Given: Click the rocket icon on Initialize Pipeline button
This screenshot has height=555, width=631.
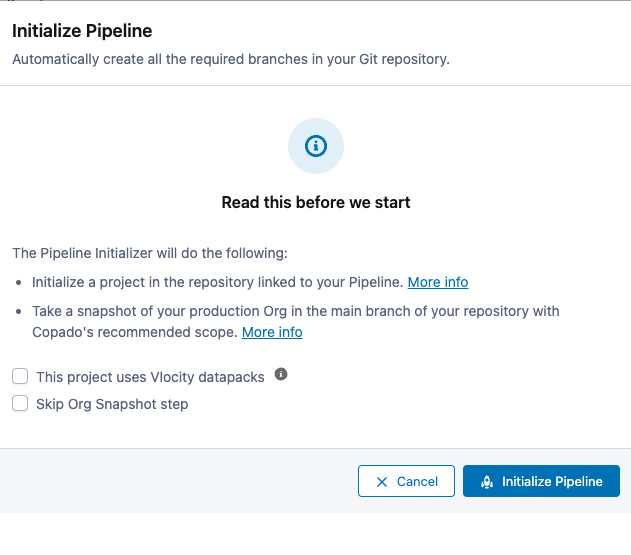Looking at the screenshot, I should 486,482.
